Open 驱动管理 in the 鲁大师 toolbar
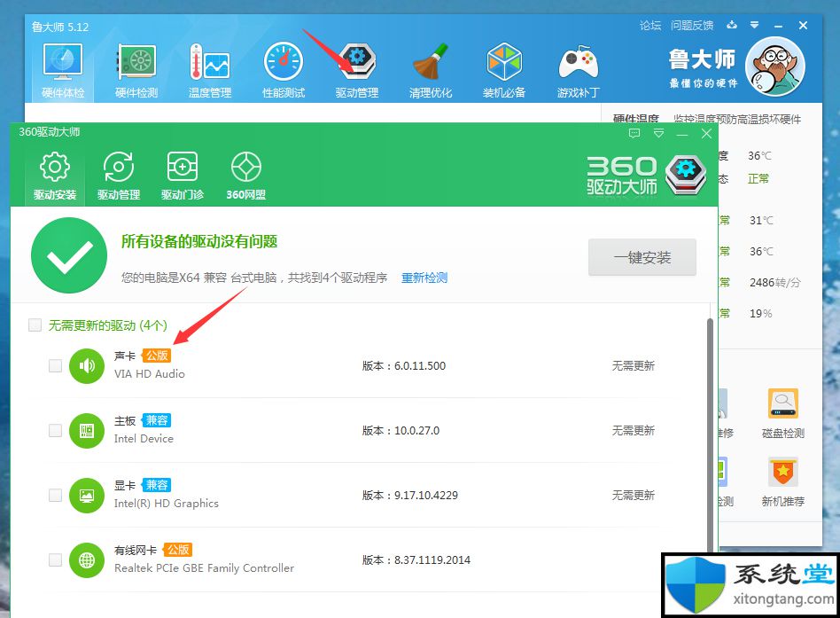840x618 pixels. pos(357,71)
